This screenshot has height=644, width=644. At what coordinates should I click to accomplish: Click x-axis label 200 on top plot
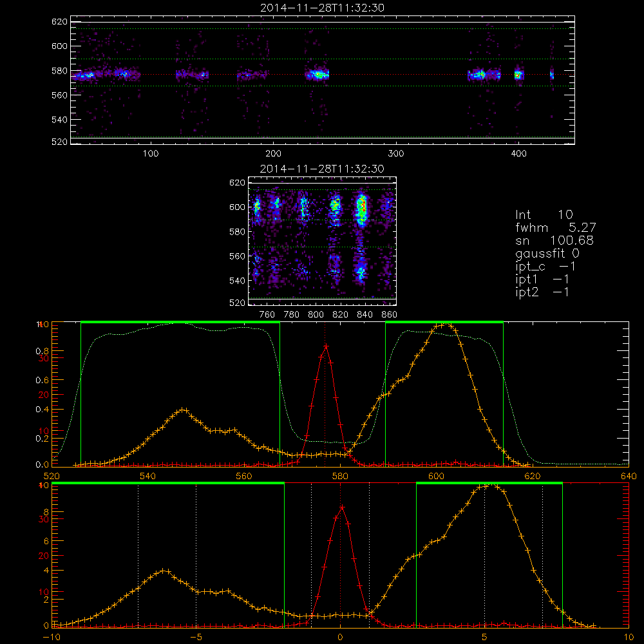point(273,154)
